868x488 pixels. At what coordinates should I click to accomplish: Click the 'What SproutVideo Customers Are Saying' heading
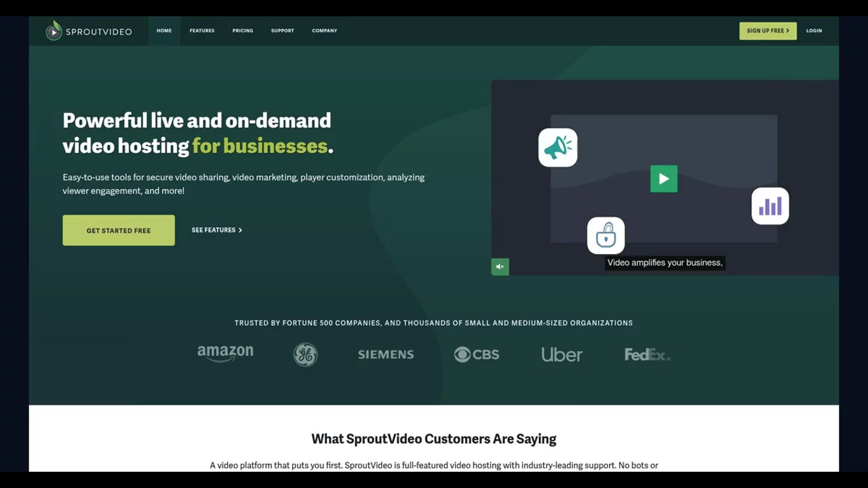coord(434,439)
